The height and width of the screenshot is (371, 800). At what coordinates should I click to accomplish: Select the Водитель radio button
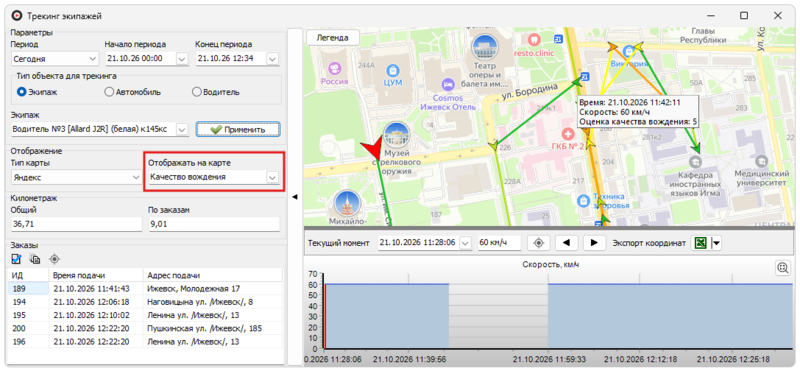click(196, 92)
